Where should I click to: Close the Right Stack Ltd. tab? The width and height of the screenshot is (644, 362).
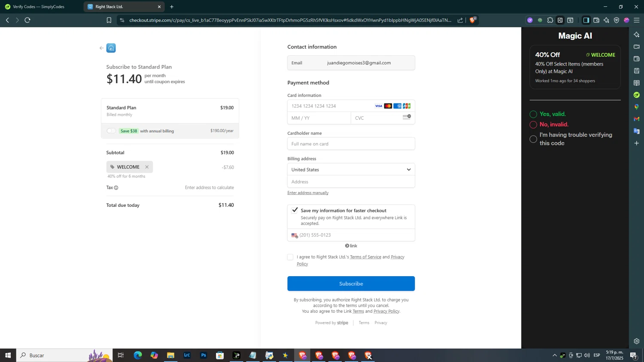point(159,7)
